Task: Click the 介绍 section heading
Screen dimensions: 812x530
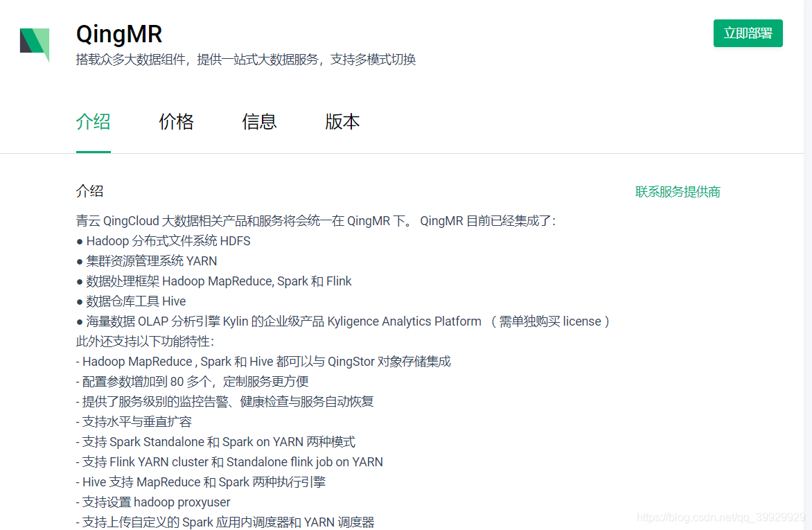Action: click(89, 191)
